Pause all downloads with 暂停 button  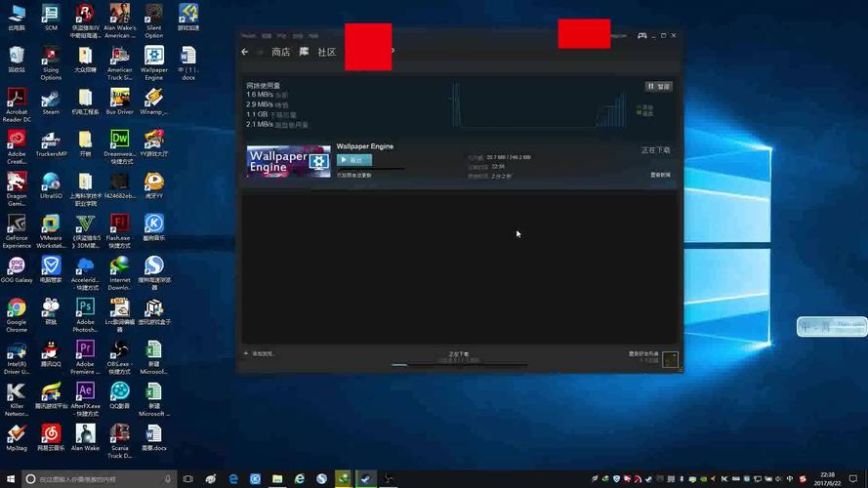coord(658,86)
